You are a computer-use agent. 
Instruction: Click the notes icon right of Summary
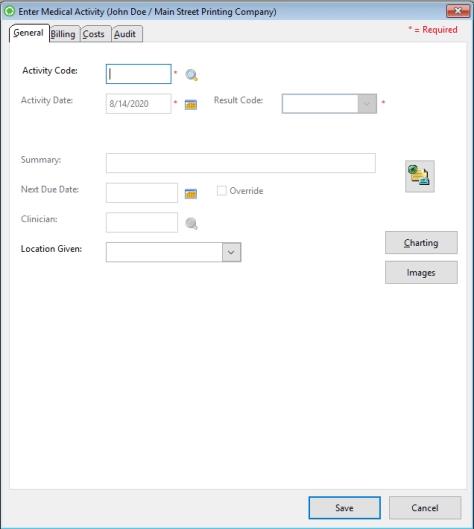(420, 176)
